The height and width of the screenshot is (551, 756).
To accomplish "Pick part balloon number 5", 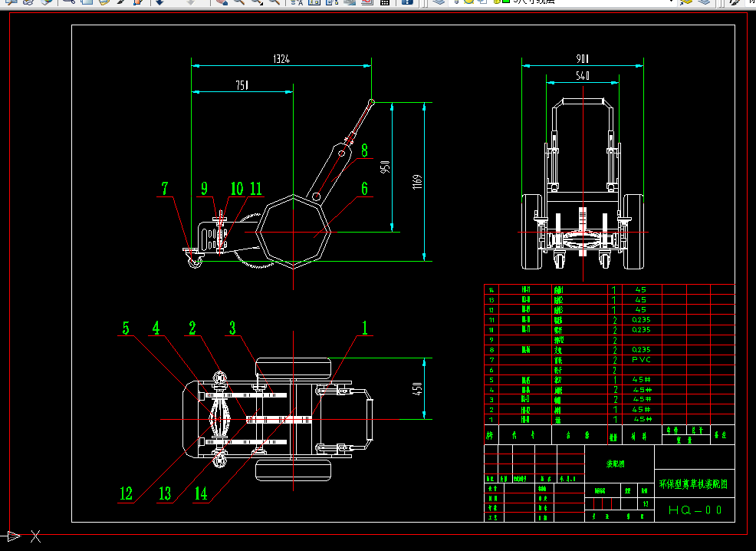I will tap(126, 328).
